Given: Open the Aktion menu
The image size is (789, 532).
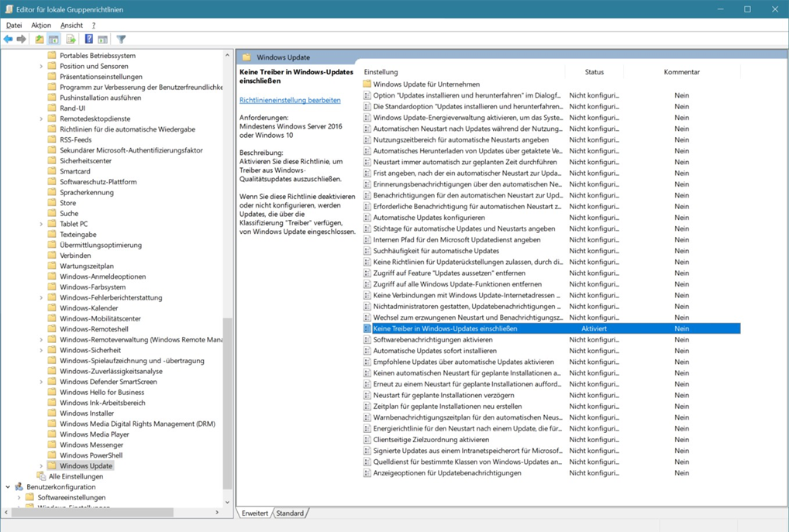Looking at the screenshot, I should click(x=41, y=26).
